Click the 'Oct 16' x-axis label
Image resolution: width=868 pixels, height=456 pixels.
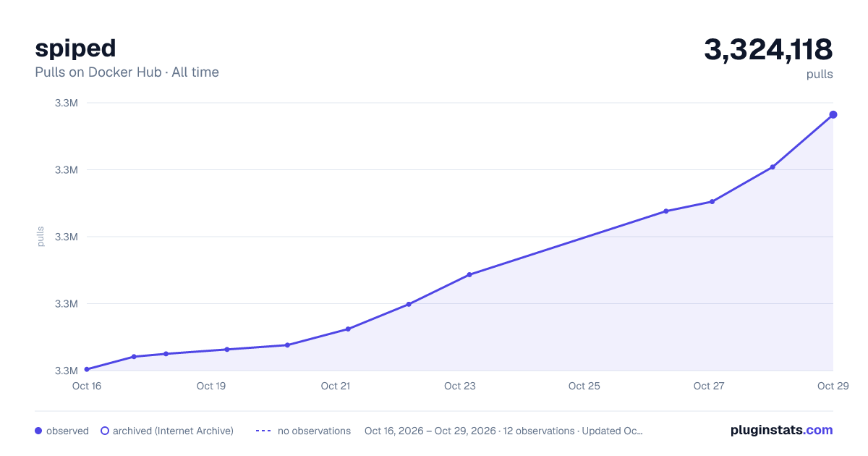click(87, 386)
